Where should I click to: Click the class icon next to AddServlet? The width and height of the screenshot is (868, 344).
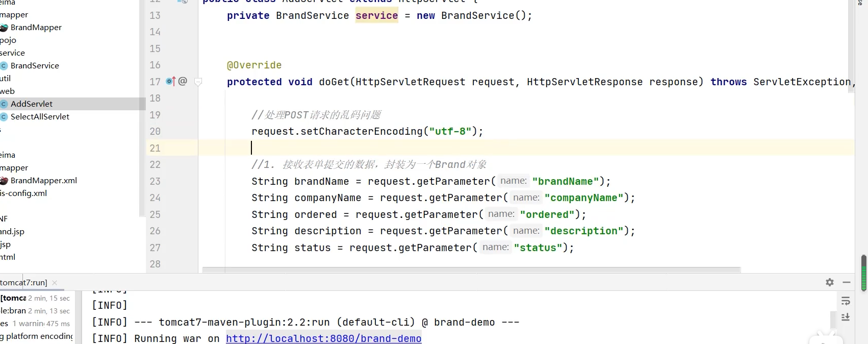[4, 104]
